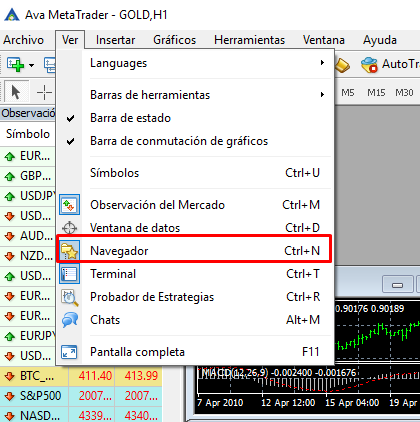Select Ventana de datos menu entry
Image resolution: width=420 pixels, height=422 pixels.
(194, 228)
